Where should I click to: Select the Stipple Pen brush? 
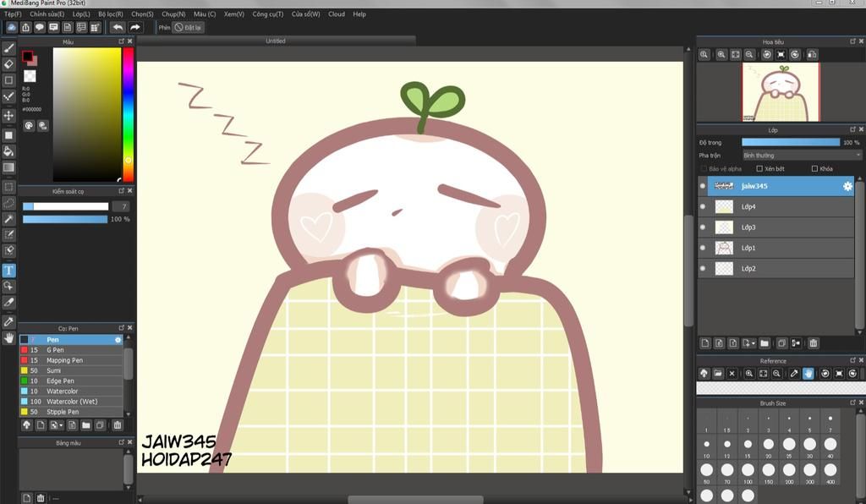(71, 412)
